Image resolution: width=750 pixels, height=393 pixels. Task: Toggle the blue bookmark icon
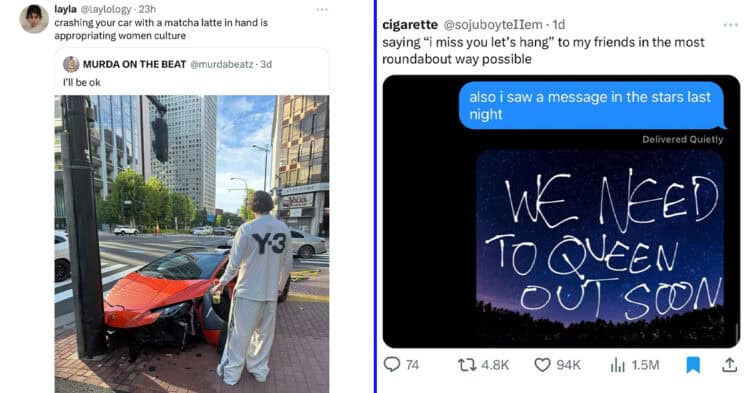[693, 365]
